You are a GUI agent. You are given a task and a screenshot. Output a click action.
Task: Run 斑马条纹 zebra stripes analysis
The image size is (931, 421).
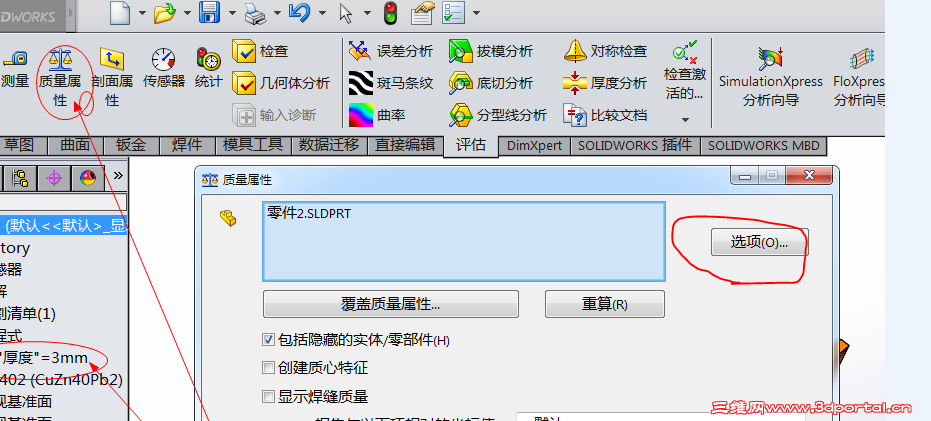pyautogui.click(x=391, y=83)
